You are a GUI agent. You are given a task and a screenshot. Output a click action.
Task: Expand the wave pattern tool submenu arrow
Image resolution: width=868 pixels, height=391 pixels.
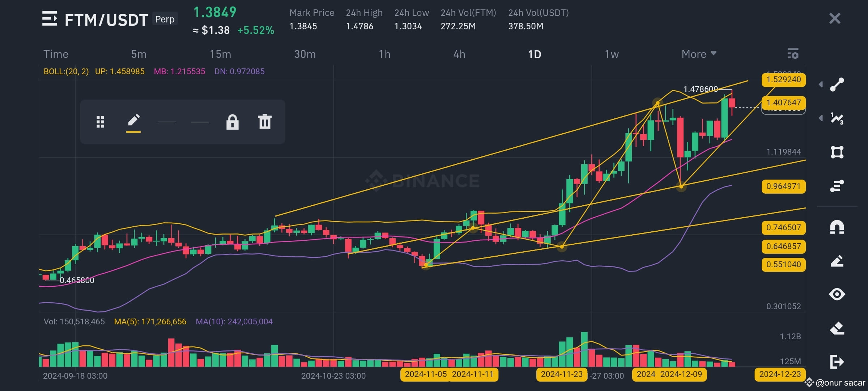tap(821, 118)
